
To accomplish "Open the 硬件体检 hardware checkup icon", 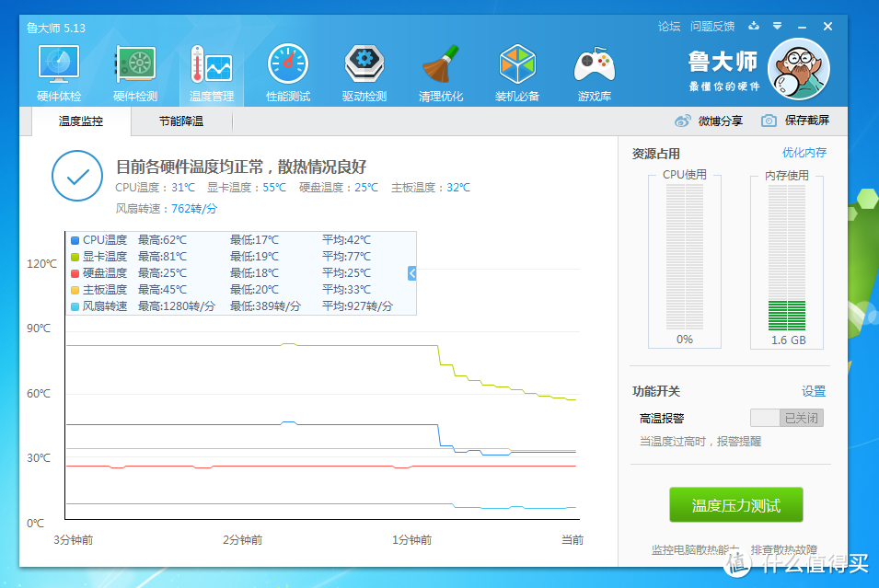I will click(x=59, y=74).
